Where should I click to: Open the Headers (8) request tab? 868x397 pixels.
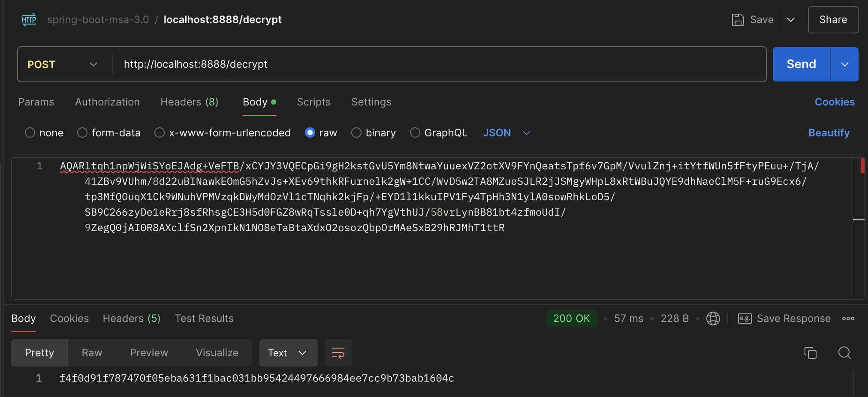click(x=190, y=102)
